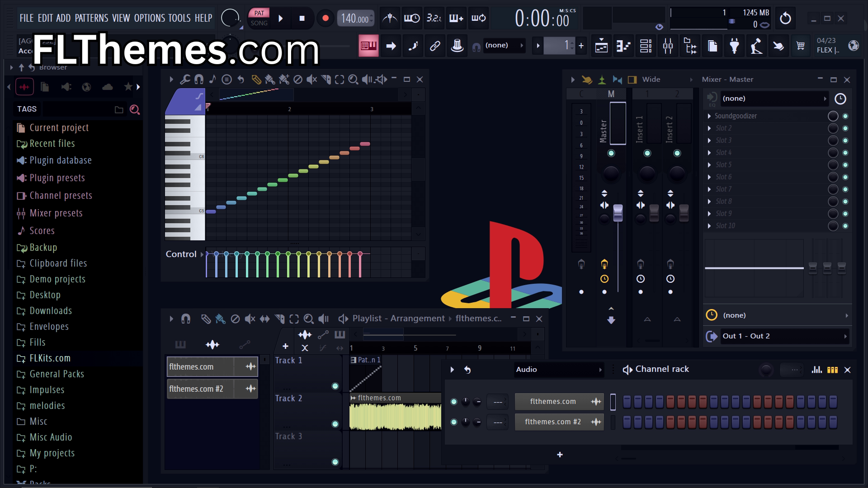Toggle the metronome icon
The width and height of the screenshot is (868, 488).
tap(390, 18)
